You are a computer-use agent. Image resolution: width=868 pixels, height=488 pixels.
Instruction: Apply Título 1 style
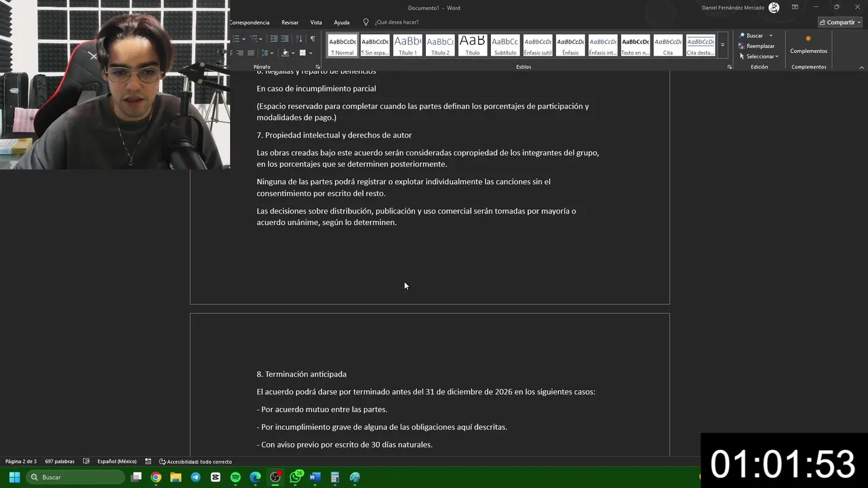tap(408, 45)
